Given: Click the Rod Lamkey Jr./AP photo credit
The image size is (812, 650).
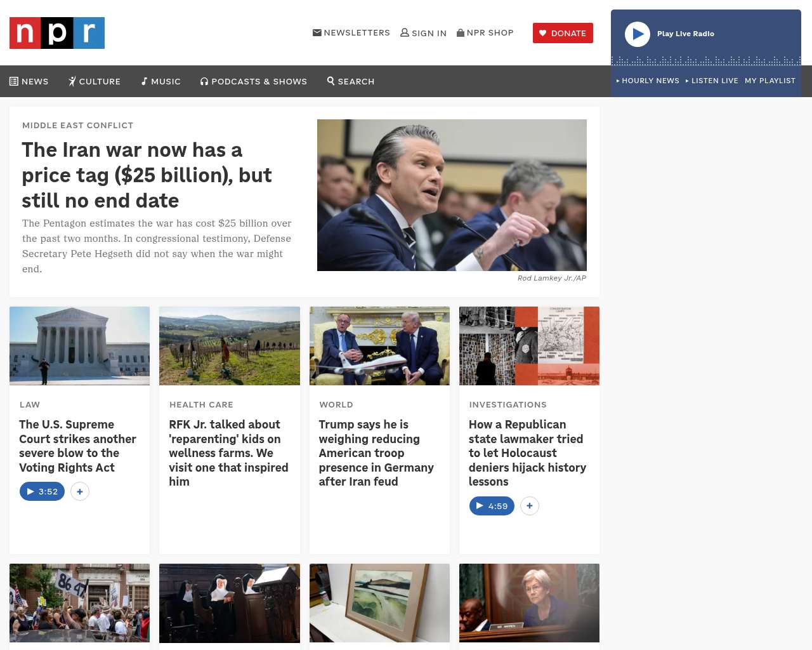Looking at the screenshot, I should point(552,278).
